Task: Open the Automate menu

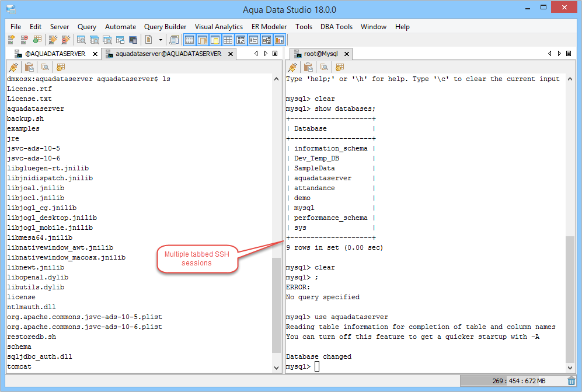Action: 120,27
